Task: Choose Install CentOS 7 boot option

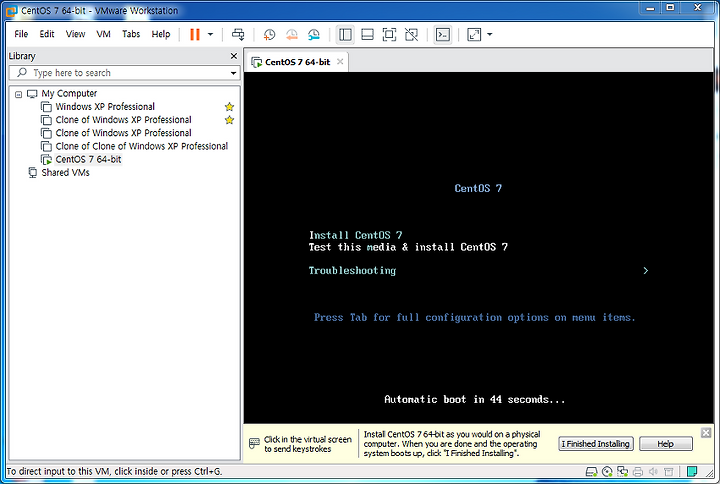Action: [355, 235]
